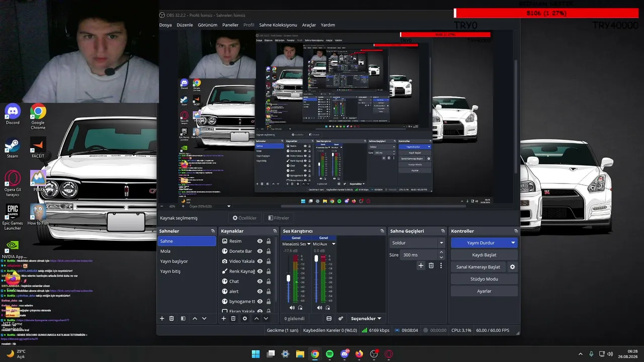Expand the Yayını Durdur dropdown arrow
Screen dimensions: 644x362
[x=513, y=243]
